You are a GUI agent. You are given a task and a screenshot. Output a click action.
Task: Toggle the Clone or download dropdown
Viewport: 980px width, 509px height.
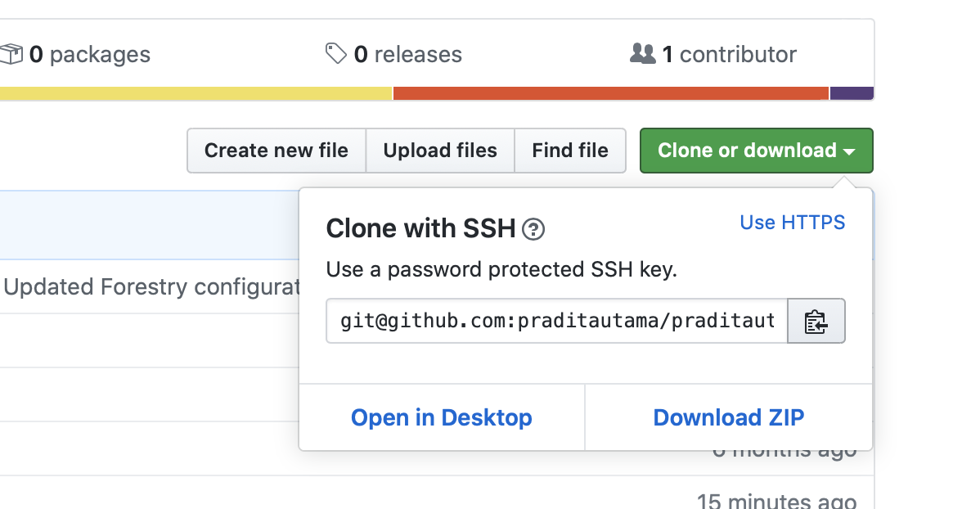click(x=756, y=151)
